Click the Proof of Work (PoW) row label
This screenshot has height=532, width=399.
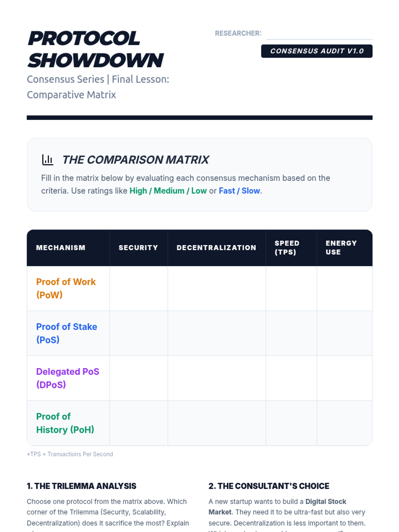[x=66, y=288]
